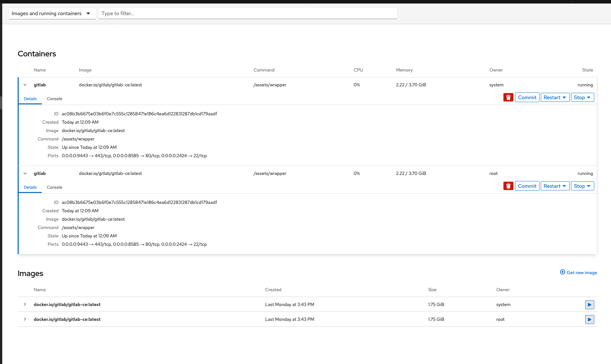
Task: Restart the system-owned gitlab container
Action: coord(552,97)
